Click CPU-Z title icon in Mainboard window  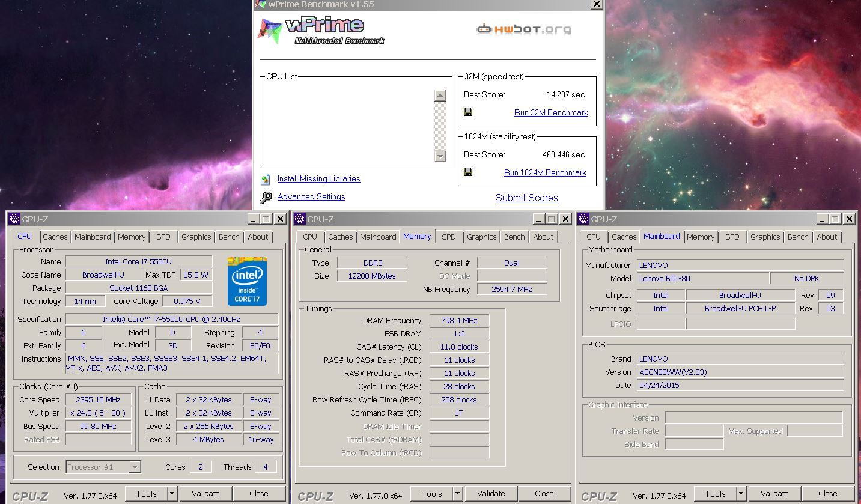coord(583,219)
